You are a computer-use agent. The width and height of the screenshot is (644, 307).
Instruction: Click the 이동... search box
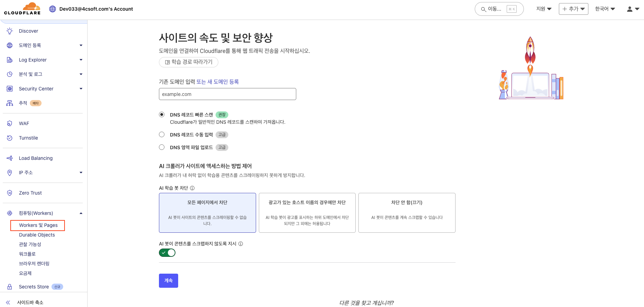499,9
